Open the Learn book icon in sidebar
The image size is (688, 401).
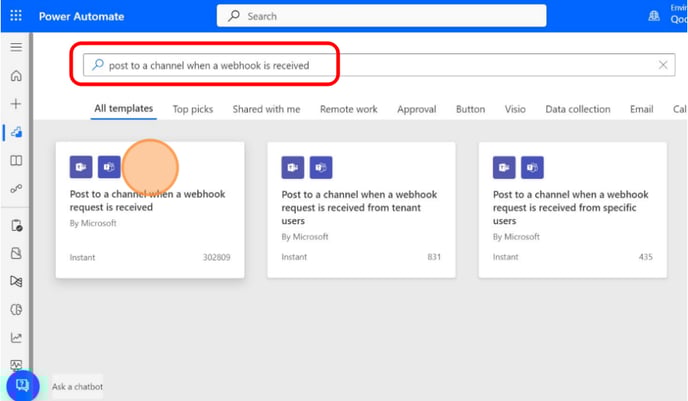click(x=16, y=160)
